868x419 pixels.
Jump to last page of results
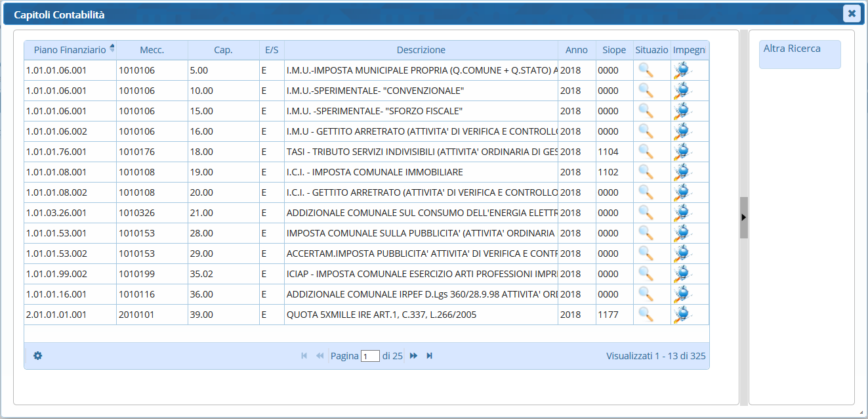point(430,356)
